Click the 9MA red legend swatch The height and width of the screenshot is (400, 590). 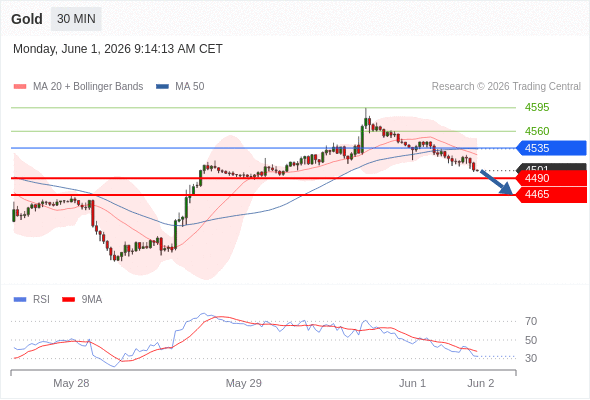tap(68, 300)
